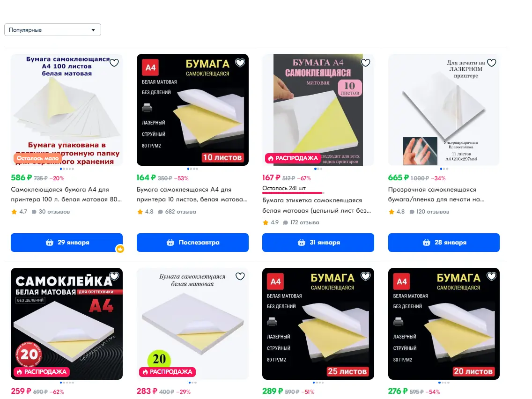Add to cart with Послезавтра delivery
The height and width of the screenshot is (399, 532).
pos(193,243)
